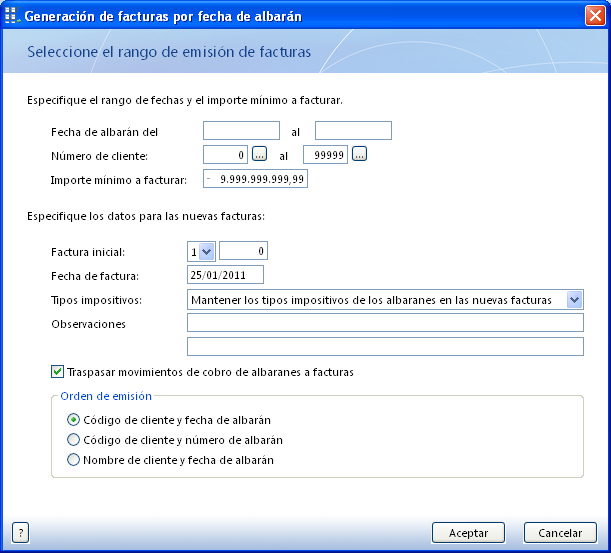Image resolution: width=611 pixels, height=553 pixels.
Task: Select Código de cliente y número de albarán
Action: (x=73, y=440)
